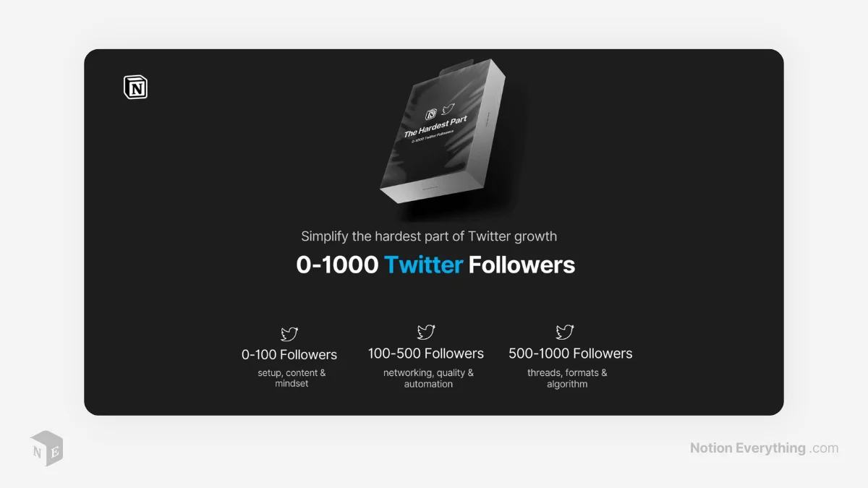Click the "threads, formats & algorithm" description

pyautogui.click(x=567, y=378)
